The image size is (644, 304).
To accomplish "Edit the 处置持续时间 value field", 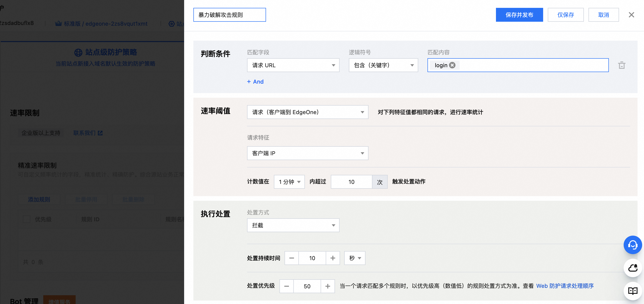I will (x=312, y=258).
